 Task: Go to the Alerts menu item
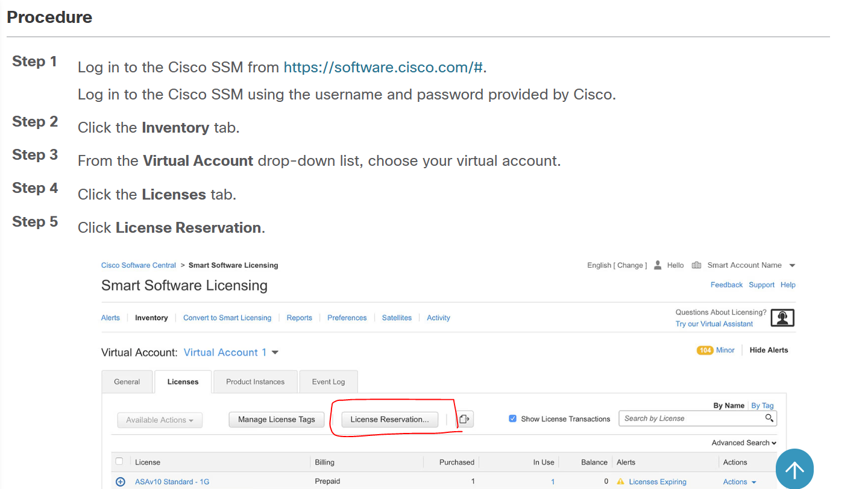(x=110, y=318)
